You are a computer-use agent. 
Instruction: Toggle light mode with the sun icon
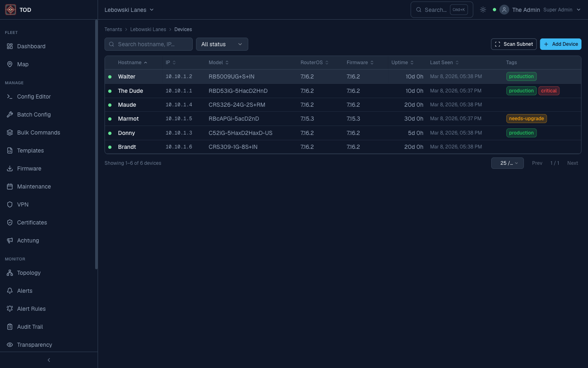[x=483, y=9]
